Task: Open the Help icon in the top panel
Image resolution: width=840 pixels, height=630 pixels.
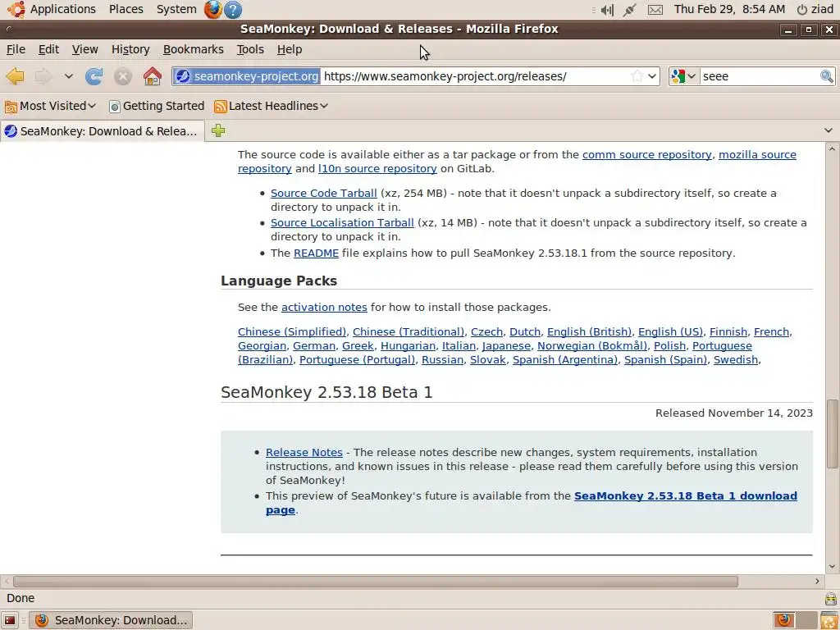Action: coord(232,9)
